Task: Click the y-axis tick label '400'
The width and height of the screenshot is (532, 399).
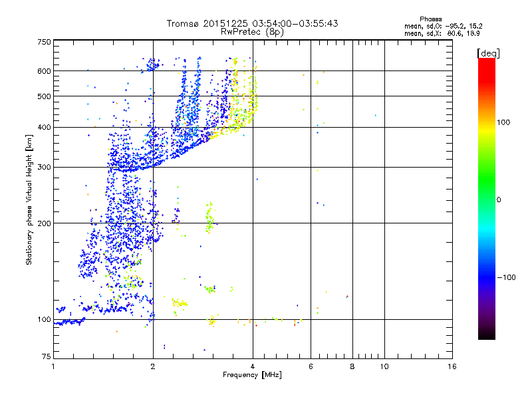Action: coord(44,128)
